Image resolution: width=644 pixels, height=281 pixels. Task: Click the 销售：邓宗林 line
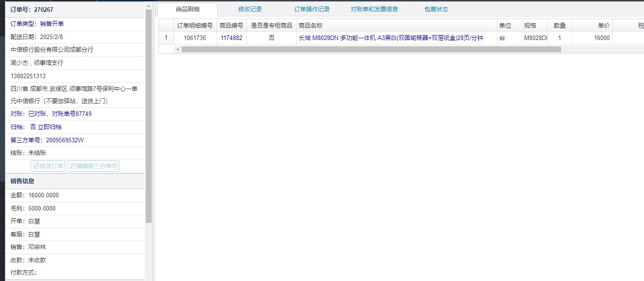(28, 247)
